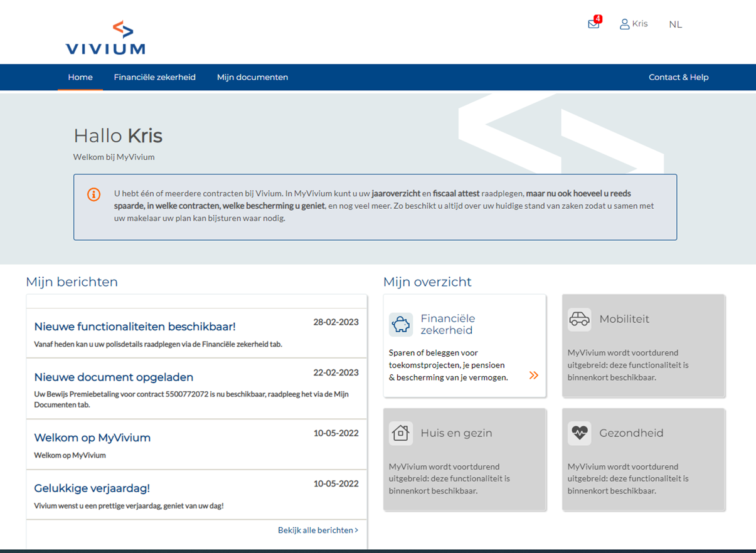Image resolution: width=756 pixels, height=553 pixels.
Task: Click the Welkom bij MyVivium subtitle
Action: click(x=114, y=157)
